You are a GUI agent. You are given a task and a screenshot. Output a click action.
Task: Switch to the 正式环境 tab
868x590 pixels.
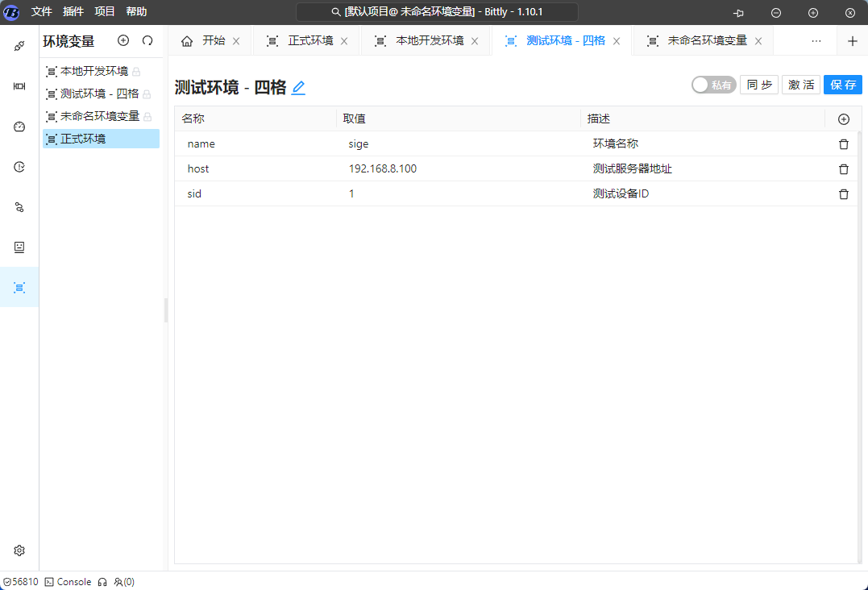coord(310,41)
